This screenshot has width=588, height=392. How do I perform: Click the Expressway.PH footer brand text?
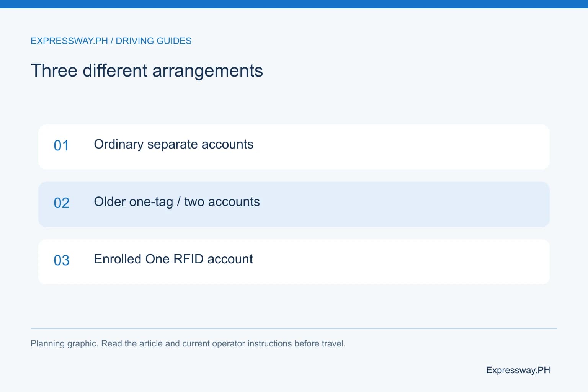click(518, 370)
